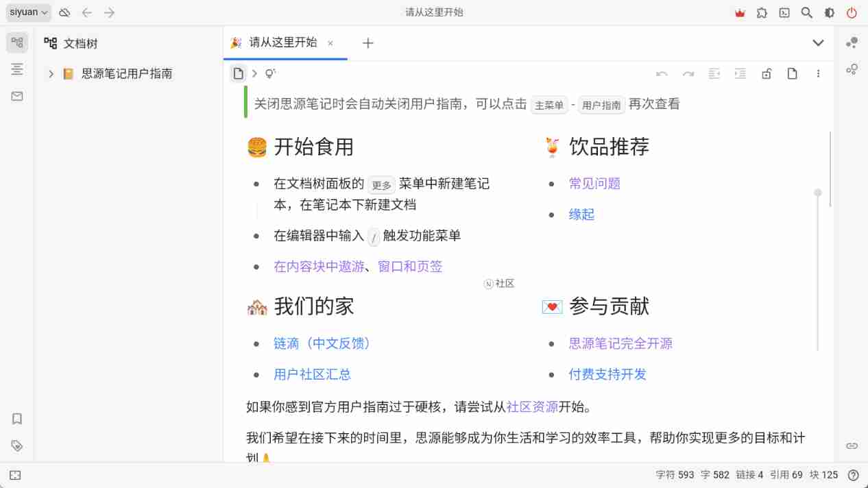Toggle the cloud sync icon
Image resolution: width=868 pixels, height=488 pixels.
(64, 12)
